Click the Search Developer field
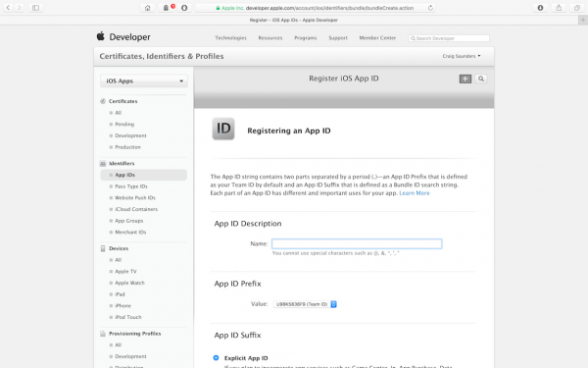 pos(449,38)
